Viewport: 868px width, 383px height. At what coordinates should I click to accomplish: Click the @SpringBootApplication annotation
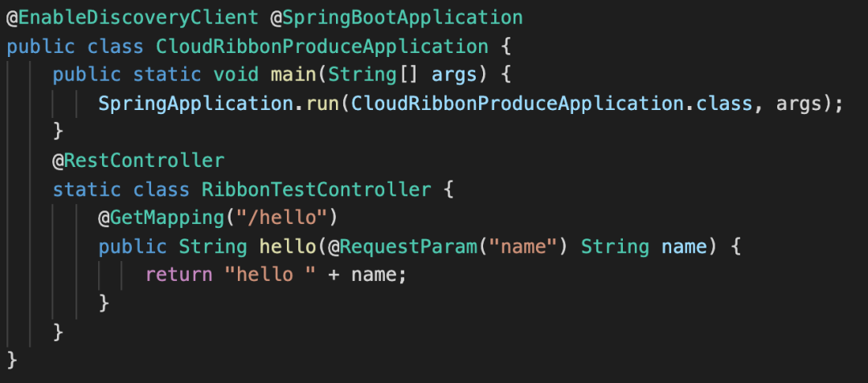pyautogui.click(x=396, y=18)
